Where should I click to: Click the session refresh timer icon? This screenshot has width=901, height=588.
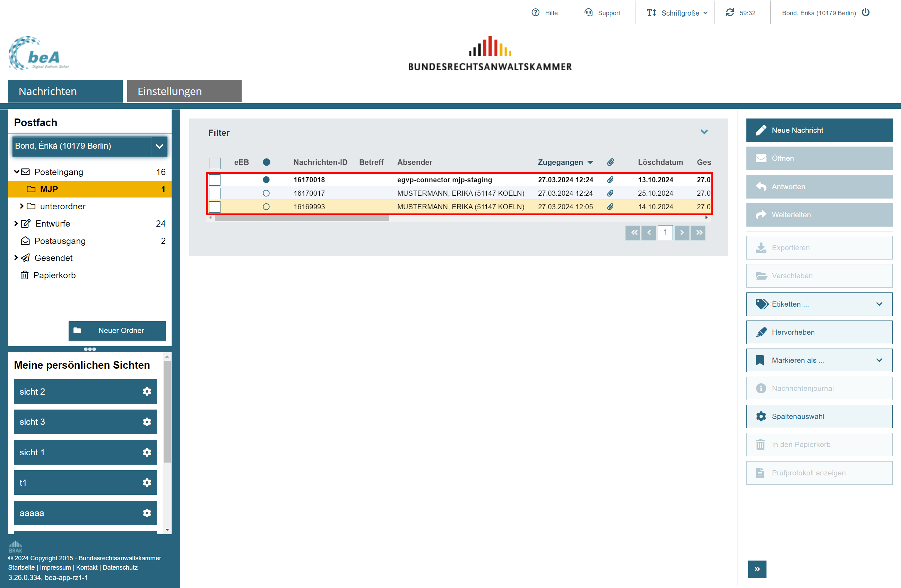pyautogui.click(x=729, y=12)
